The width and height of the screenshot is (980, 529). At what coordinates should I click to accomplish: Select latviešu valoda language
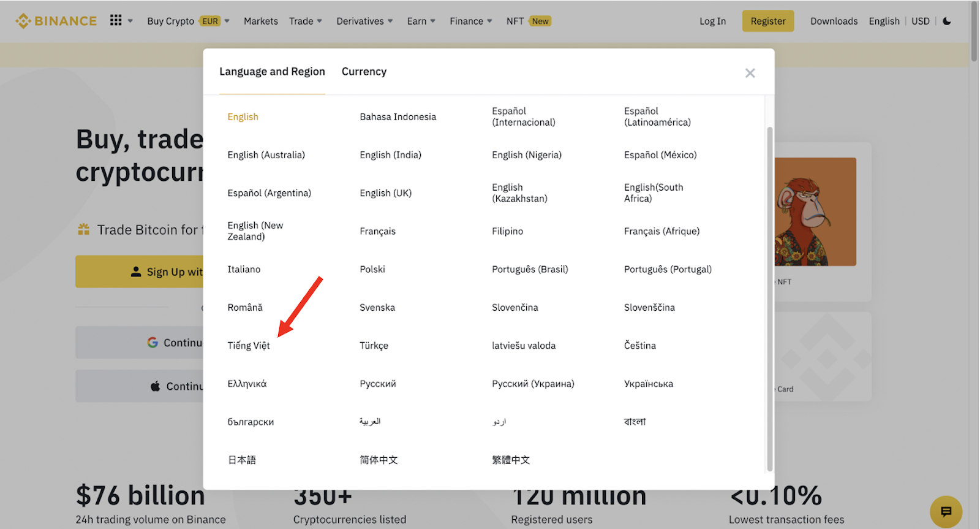point(524,346)
